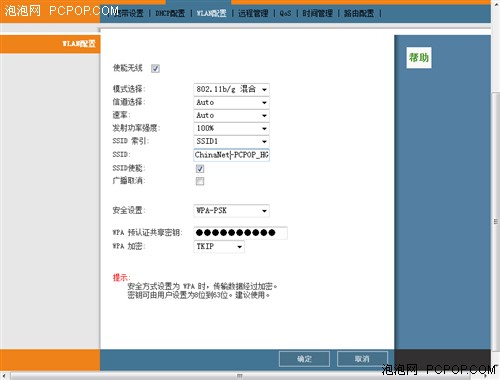Expand the 发射功率强度 100% dropdown
The height and width of the screenshot is (380, 500).
point(231,128)
